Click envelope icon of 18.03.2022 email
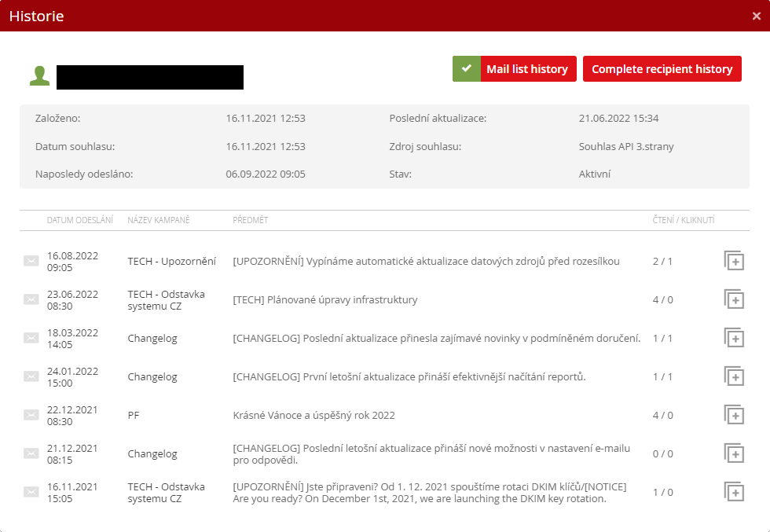770x532 pixels. [31, 338]
